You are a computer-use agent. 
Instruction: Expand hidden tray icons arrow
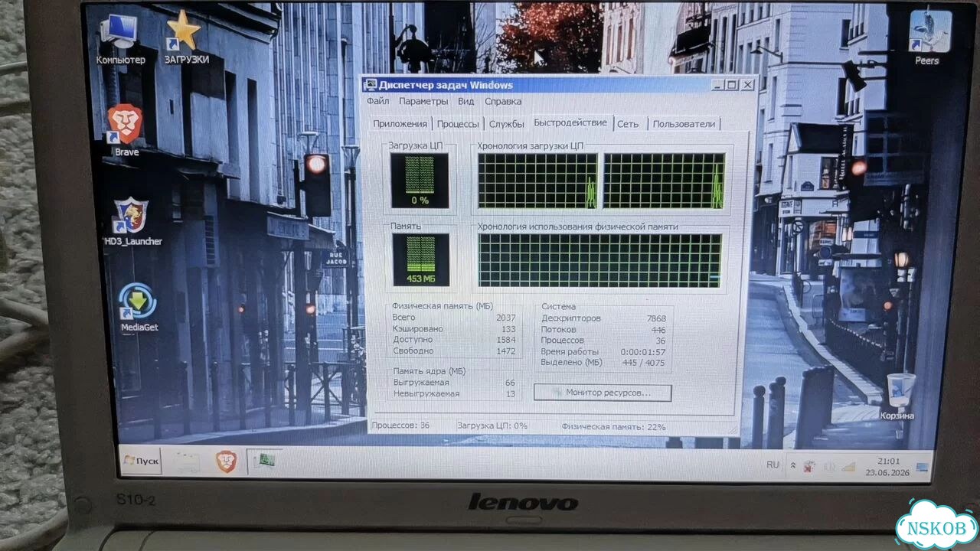(793, 465)
